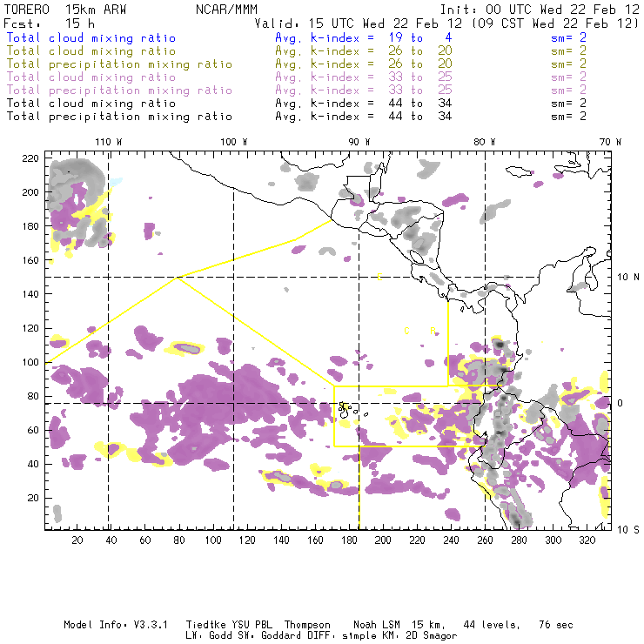Click the black "Total precipitation mixing ratio" legend entry
The image size is (644, 644).
(119, 117)
